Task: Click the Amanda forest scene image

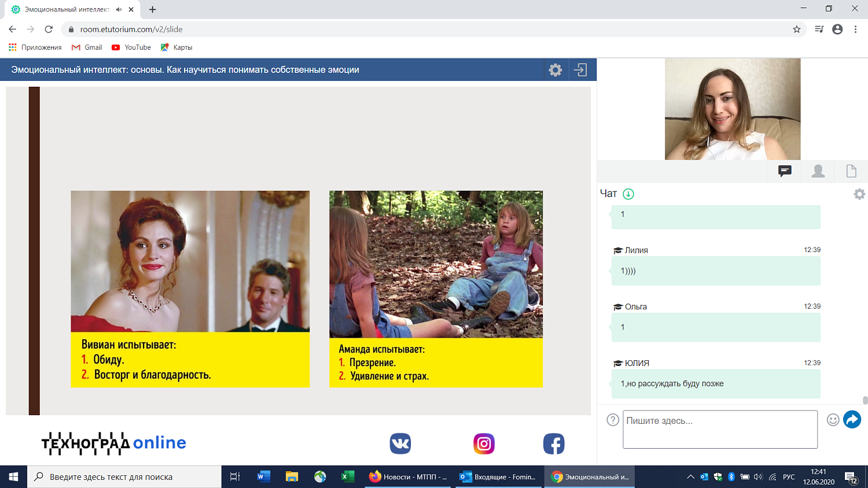Action: (436, 264)
